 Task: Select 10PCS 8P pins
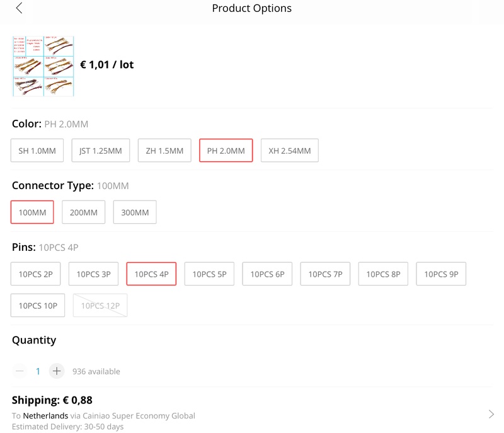tap(383, 274)
